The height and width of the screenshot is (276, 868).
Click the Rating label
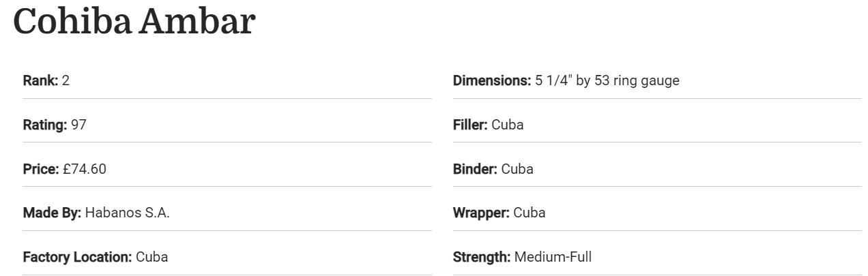pyautogui.click(x=45, y=125)
